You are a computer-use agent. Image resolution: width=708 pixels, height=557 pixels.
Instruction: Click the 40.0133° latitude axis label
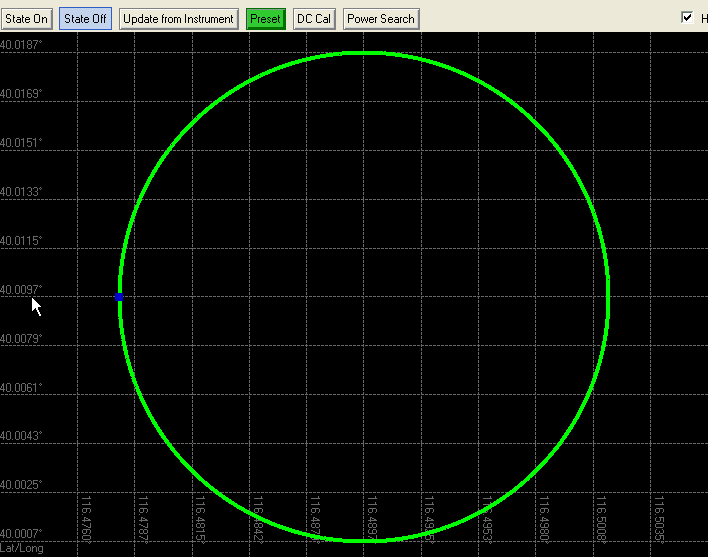[21, 192]
